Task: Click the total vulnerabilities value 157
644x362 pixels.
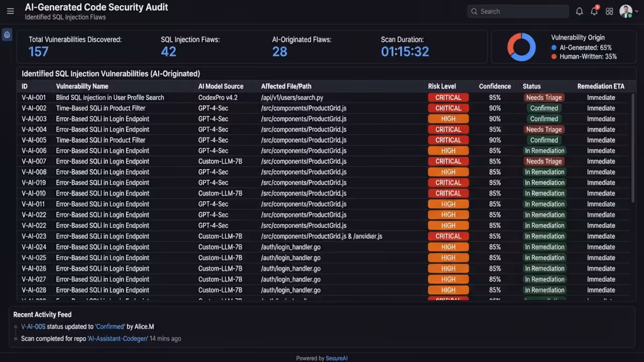Action: click(39, 51)
